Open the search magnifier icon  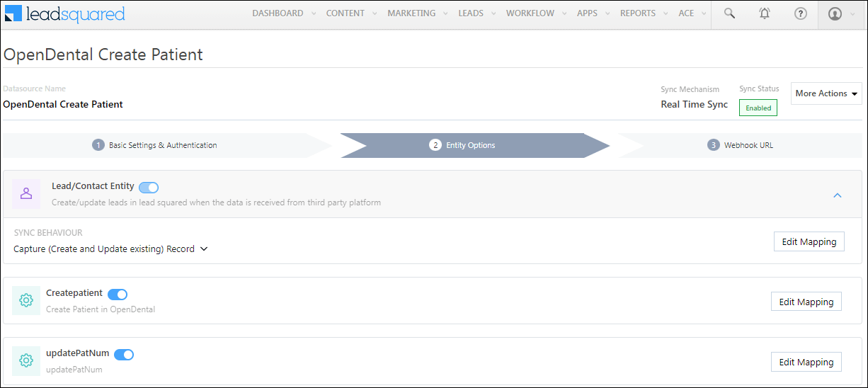pyautogui.click(x=729, y=13)
